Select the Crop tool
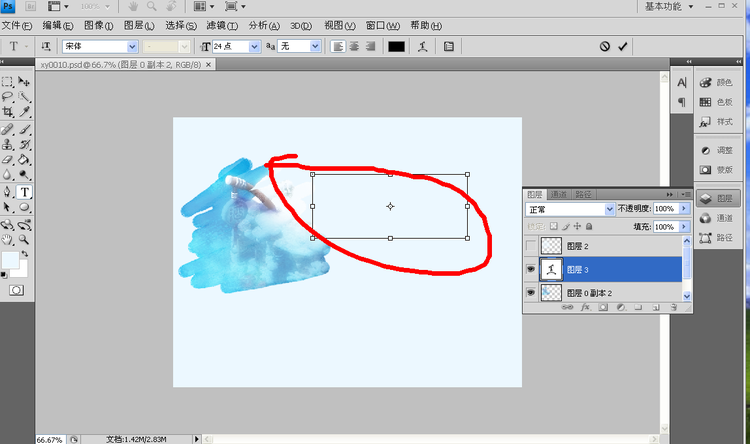 (8, 113)
